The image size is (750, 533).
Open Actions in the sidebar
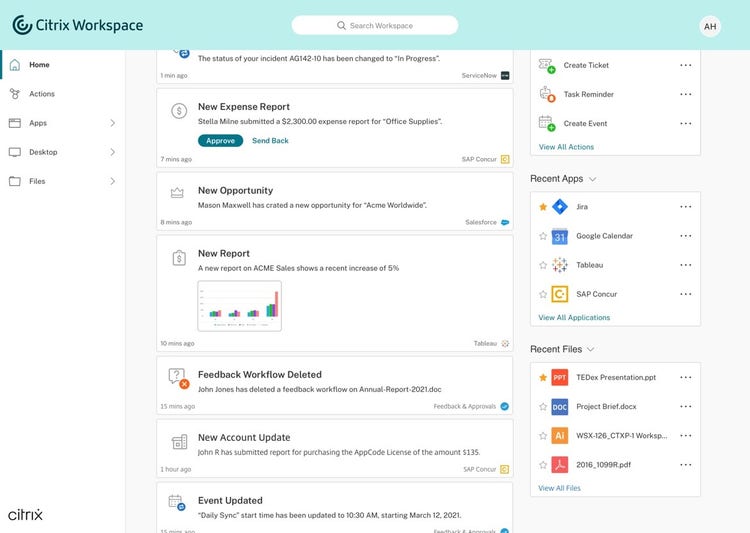62,94
